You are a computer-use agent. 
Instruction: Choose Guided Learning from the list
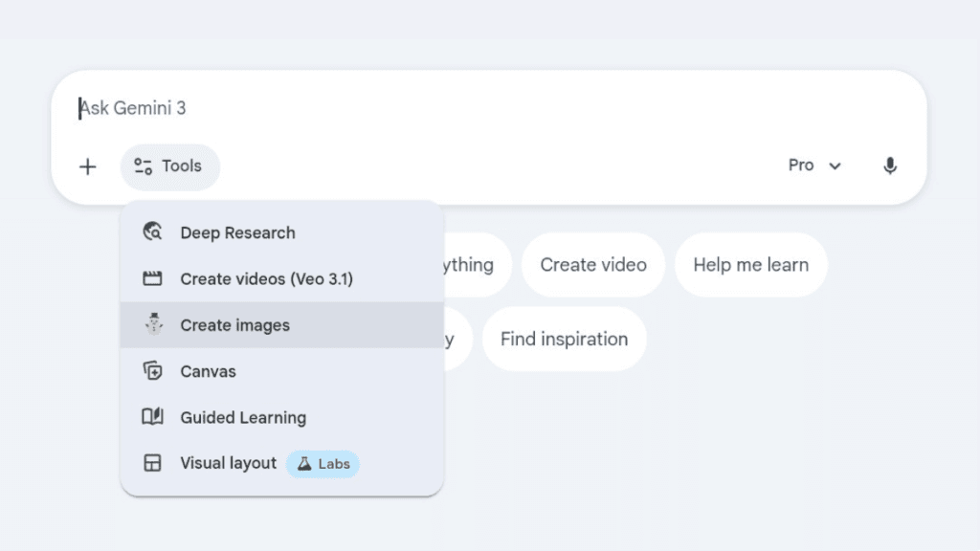click(x=243, y=418)
